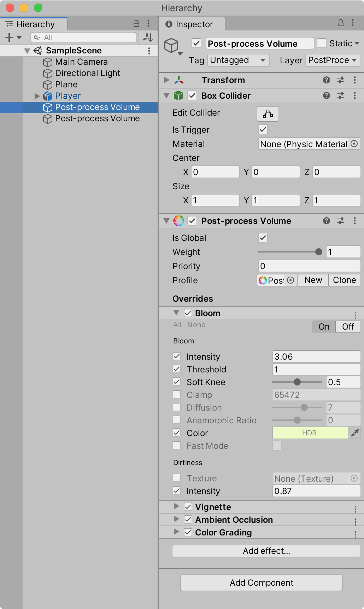Viewport: 364px width, 609px height.
Task: Click the Hierarchy panel lock icon
Action: 136,24
